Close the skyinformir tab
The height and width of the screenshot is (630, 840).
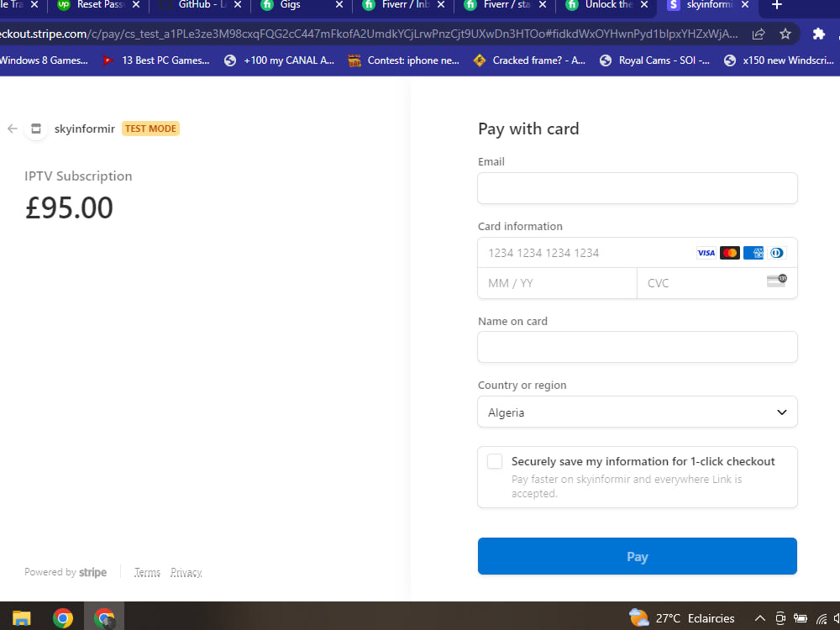coord(745,5)
